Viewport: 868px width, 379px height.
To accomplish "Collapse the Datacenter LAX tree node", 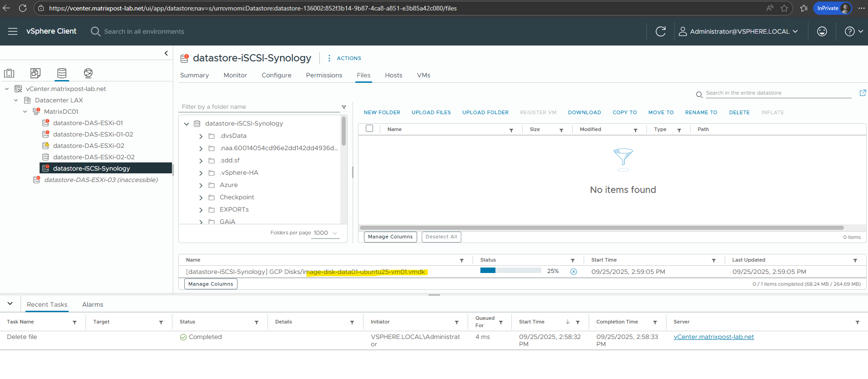I will click(x=16, y=100).
